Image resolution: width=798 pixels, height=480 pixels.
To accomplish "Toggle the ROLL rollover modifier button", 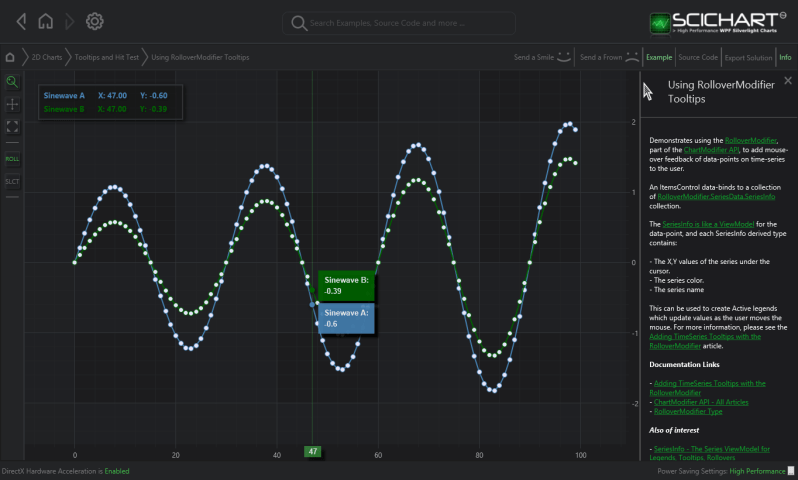I will click(x=12, y=159).
